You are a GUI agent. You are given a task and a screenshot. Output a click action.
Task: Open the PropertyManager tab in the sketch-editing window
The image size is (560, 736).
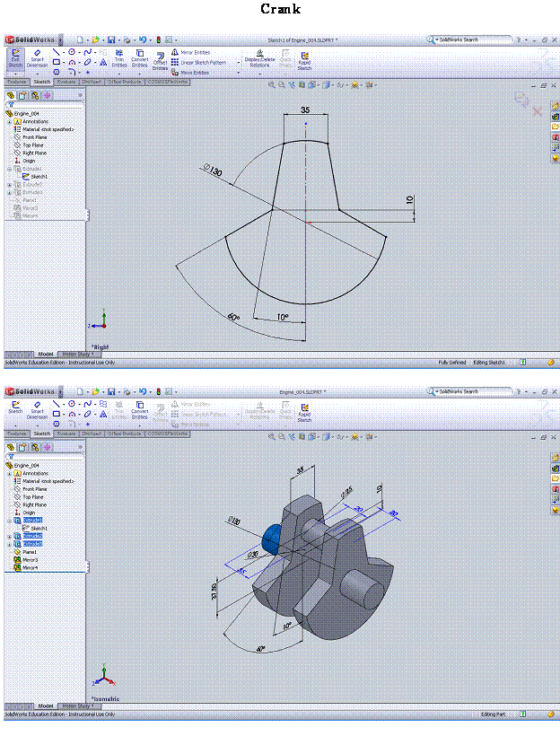coord(22,95)
